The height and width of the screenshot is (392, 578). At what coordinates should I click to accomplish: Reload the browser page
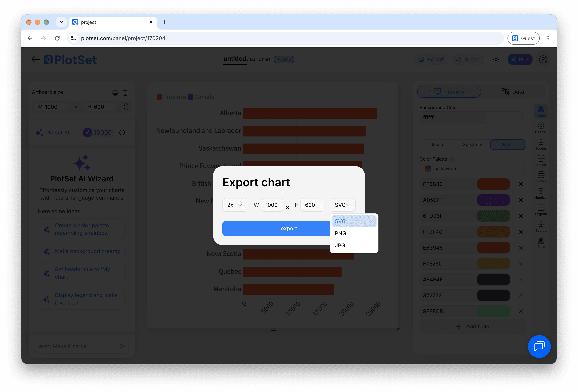(57, 38)
